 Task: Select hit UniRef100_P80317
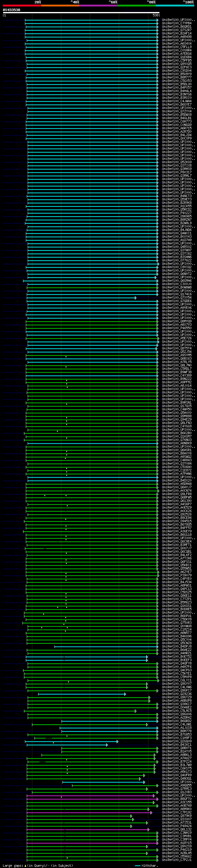(x=177, y=172)
